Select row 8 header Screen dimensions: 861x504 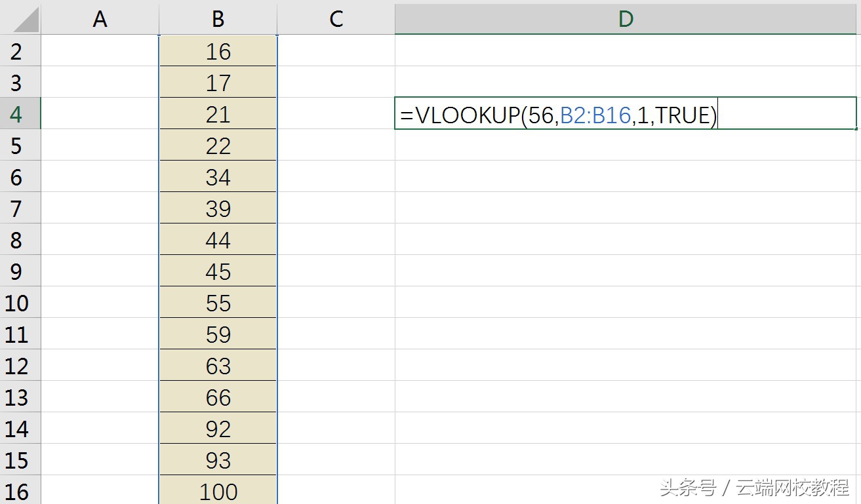pos(20,239)
